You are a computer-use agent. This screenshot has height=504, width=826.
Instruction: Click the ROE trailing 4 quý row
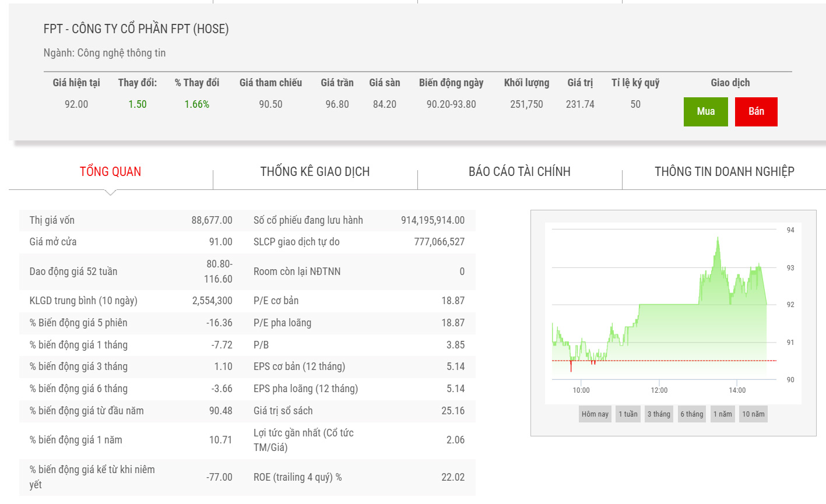(358, 477)
